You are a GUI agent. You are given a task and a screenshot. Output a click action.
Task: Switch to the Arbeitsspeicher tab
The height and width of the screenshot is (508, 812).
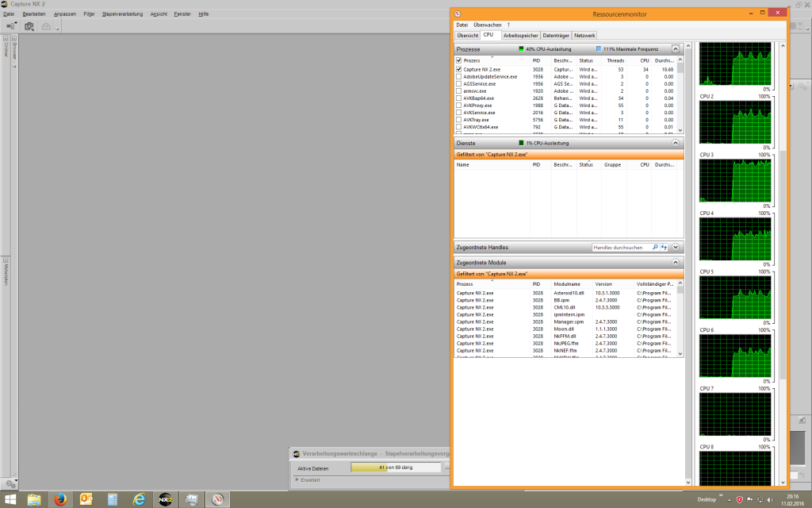pos(520,35)
